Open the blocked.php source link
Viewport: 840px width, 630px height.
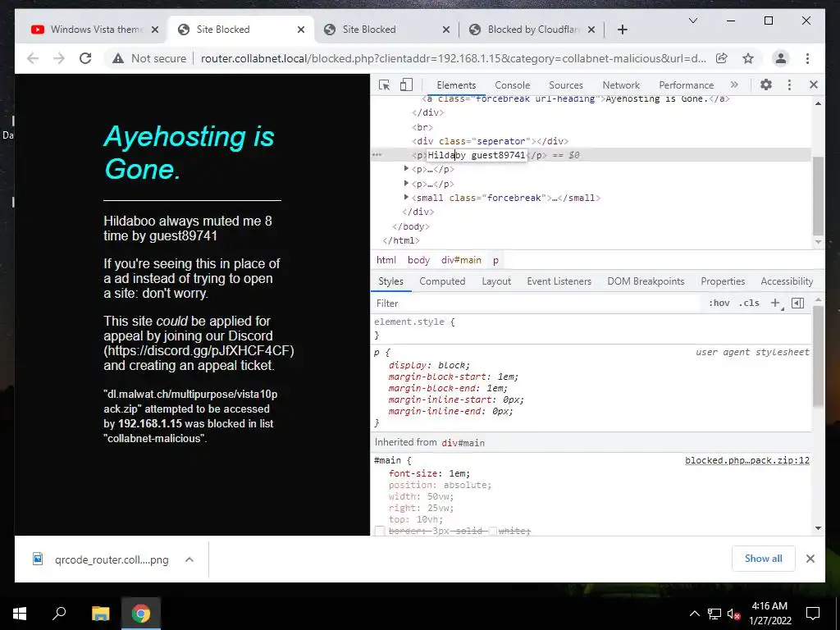[x=746, y=460]
